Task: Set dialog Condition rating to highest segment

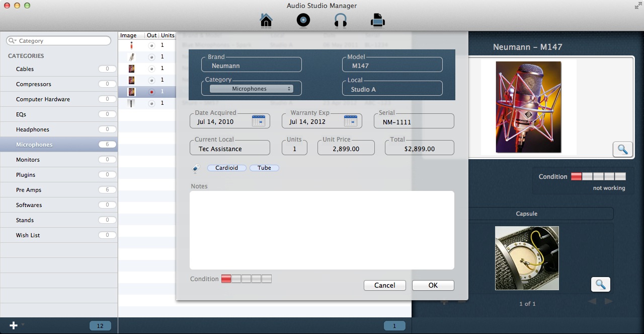Action: pyautogui.click(x=267, y=279)
